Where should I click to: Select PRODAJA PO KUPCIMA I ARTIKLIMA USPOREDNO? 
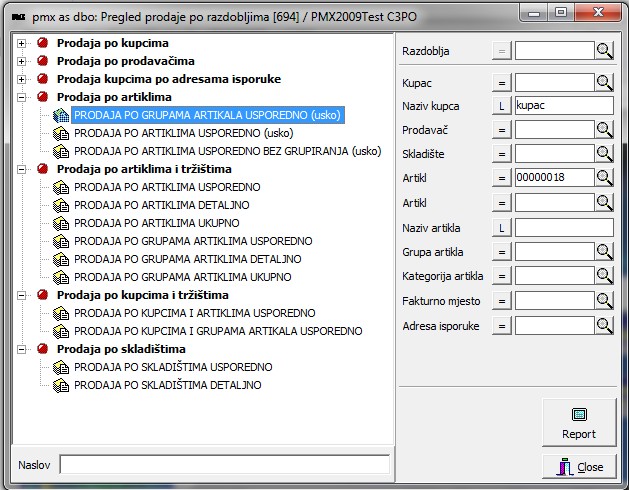(x=195, y=313)
